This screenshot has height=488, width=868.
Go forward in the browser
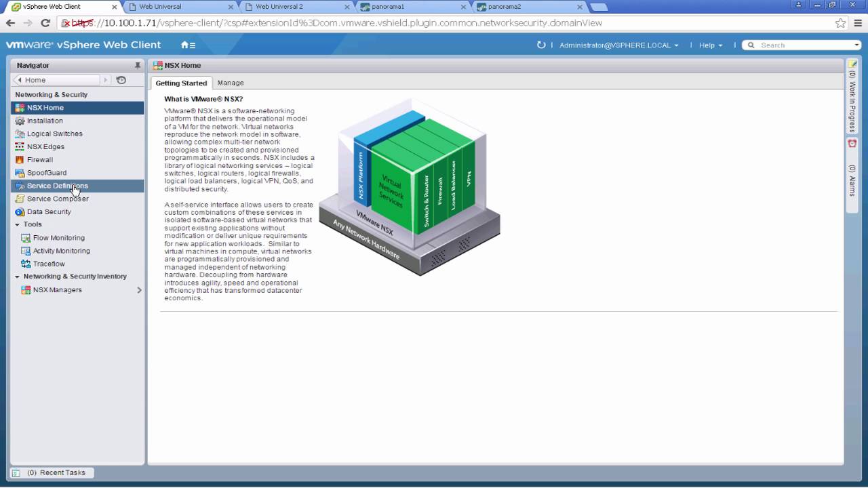point(28,22)
